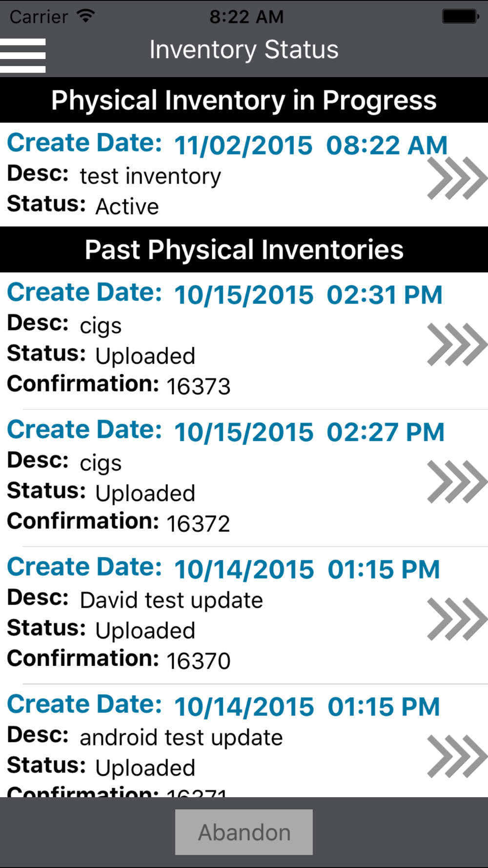This screenshot has height=868, width=488.
Task: Select the David test update description
Action: tap(171, 600)
